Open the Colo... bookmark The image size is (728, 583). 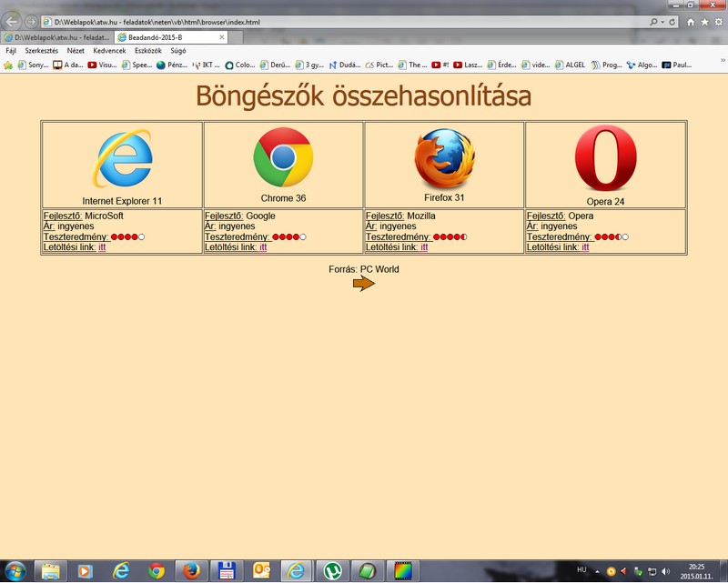coord(240,65)
